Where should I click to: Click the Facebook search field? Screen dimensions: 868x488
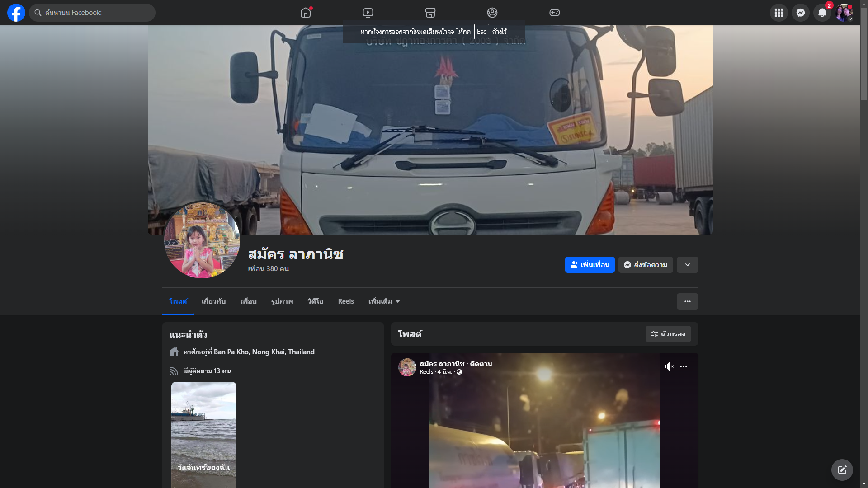click(x=93, y=13)
